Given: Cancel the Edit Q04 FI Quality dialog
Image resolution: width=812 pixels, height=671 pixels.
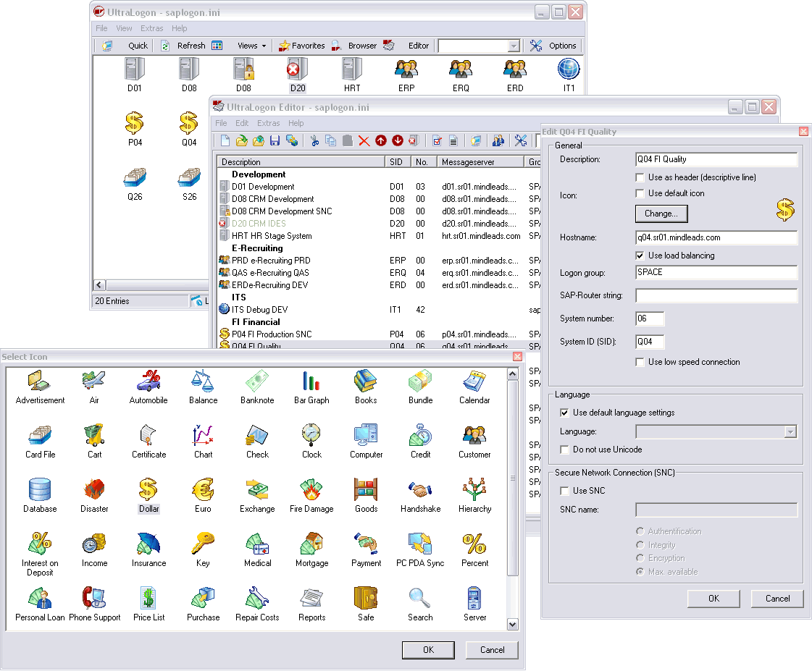Looking at the screenshot, I should tap(777, 599).
